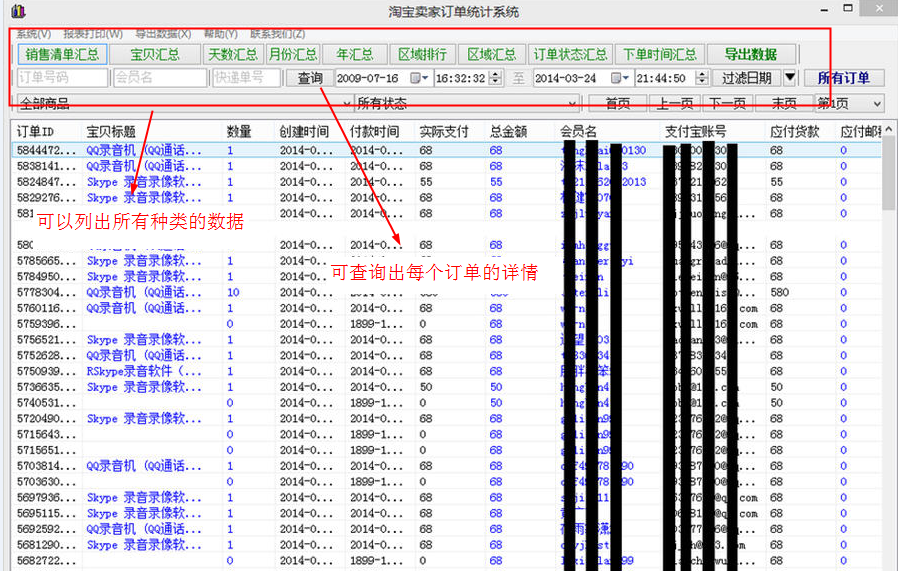
Task: Open the end date 2014-03-24 calendar dropdown
Action: tap(620, 77)
